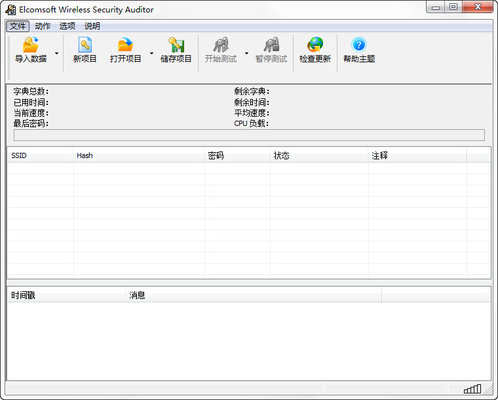This screenshot has width=498, height=400.
Task: Click the window resize grip corner
Action: coord(488,389)
